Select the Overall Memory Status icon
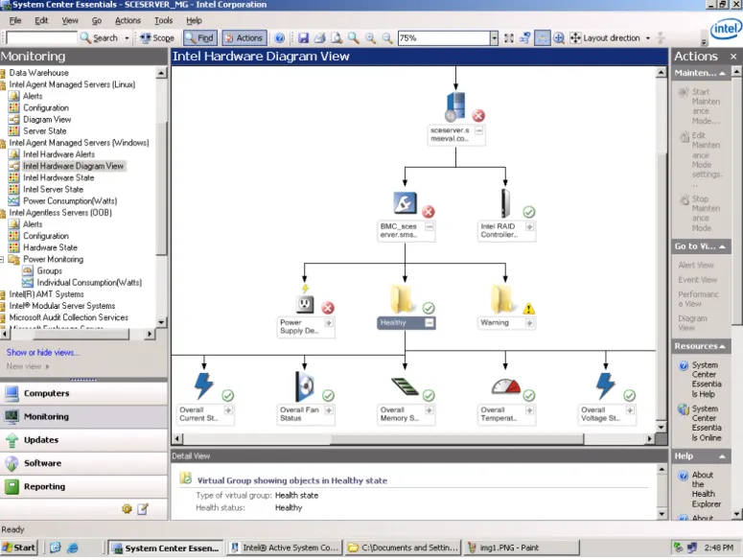743x560 pixels. coord(405,386)
